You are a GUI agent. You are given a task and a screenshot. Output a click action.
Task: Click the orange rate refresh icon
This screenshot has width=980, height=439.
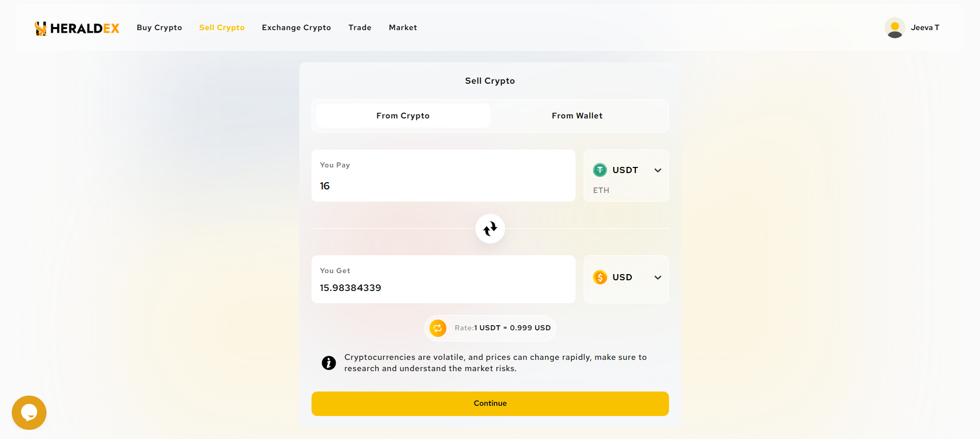[438, 328]
